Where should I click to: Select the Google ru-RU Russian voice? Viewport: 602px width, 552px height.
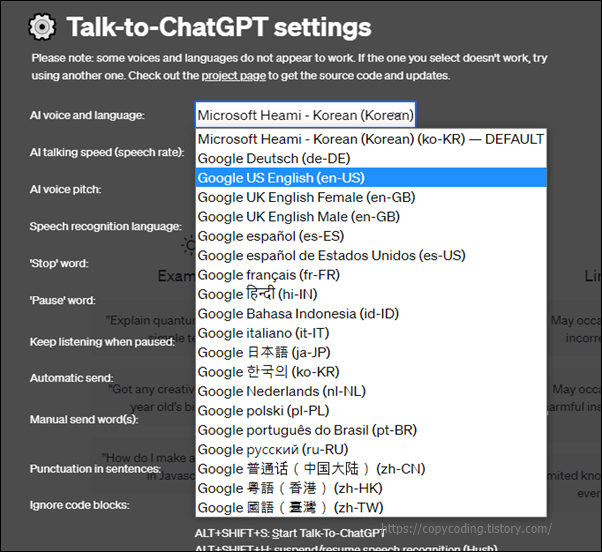coord(371,449)
